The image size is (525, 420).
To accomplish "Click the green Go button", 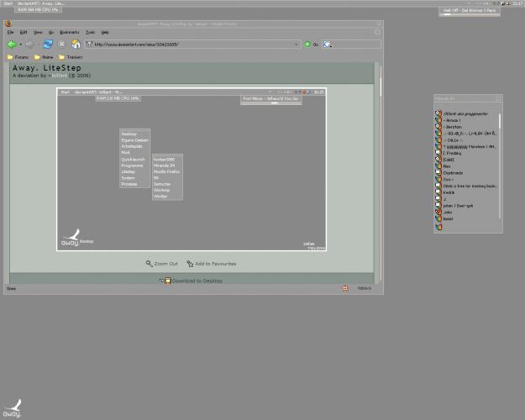I will [310, 44].
